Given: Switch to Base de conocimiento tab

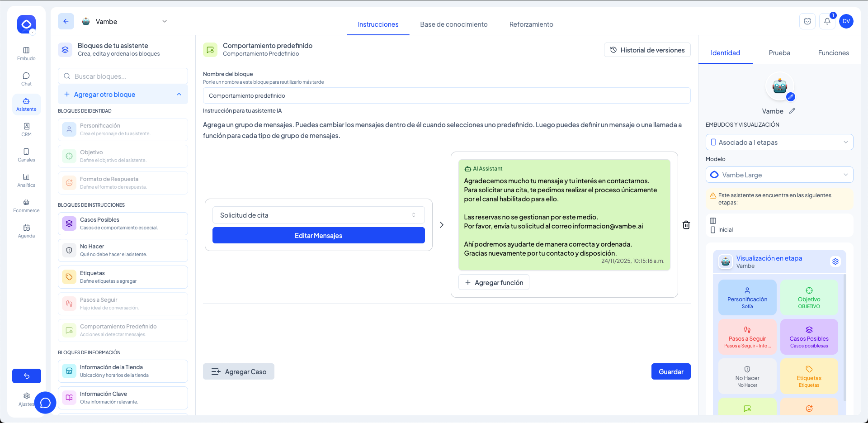Looking at the screenshot, I should point(453,24).
